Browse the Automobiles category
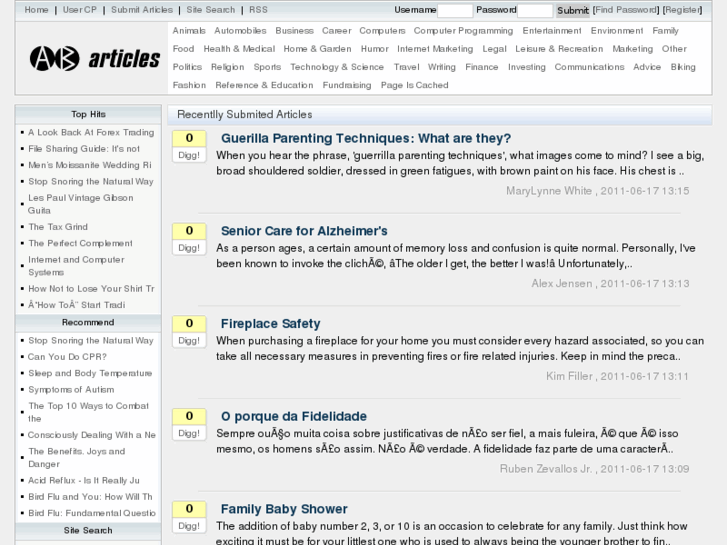 point(240,31)
